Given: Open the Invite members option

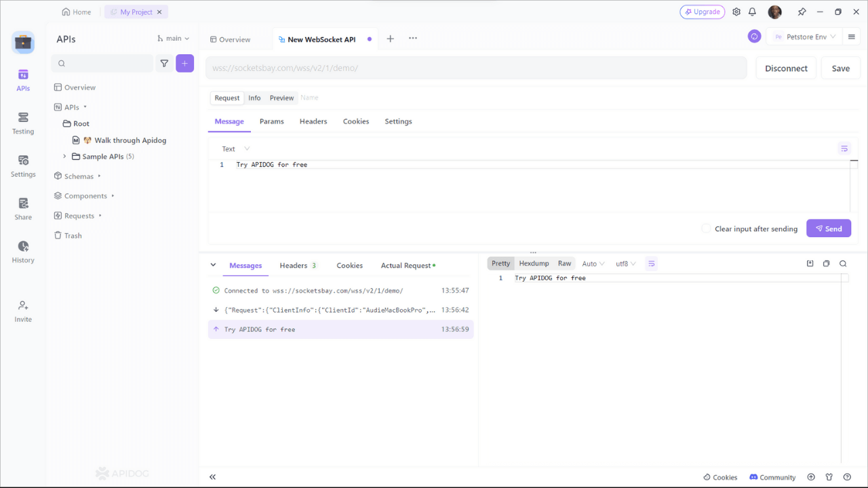Looking at the screenshot, I should point(23,311).
